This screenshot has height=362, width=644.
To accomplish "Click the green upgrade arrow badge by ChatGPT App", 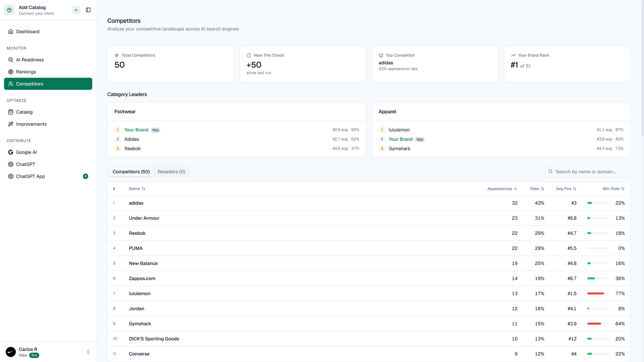I will 85,176.
